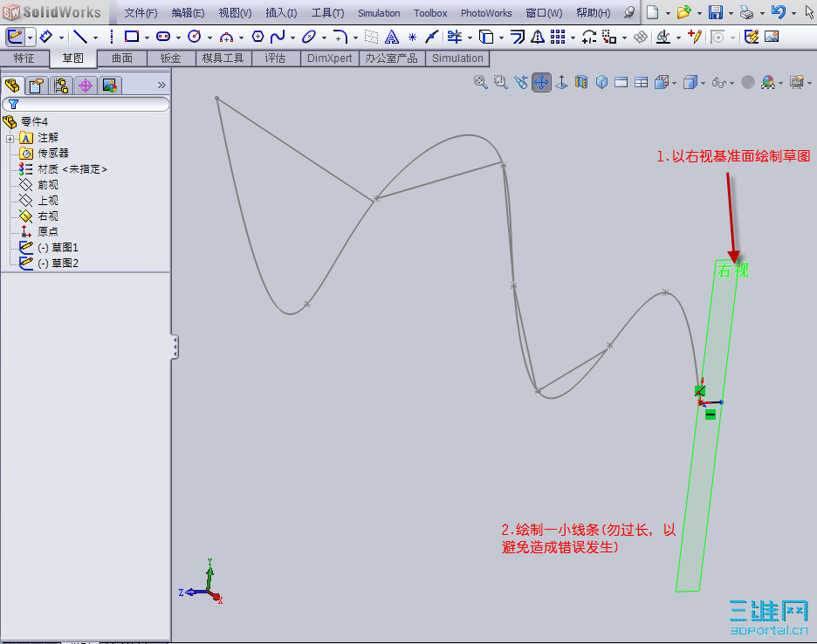Screen dimensions: 817x644
Task: Select the Quick Snaps tool
Action: pyautogui.click(x=718, y=37)
